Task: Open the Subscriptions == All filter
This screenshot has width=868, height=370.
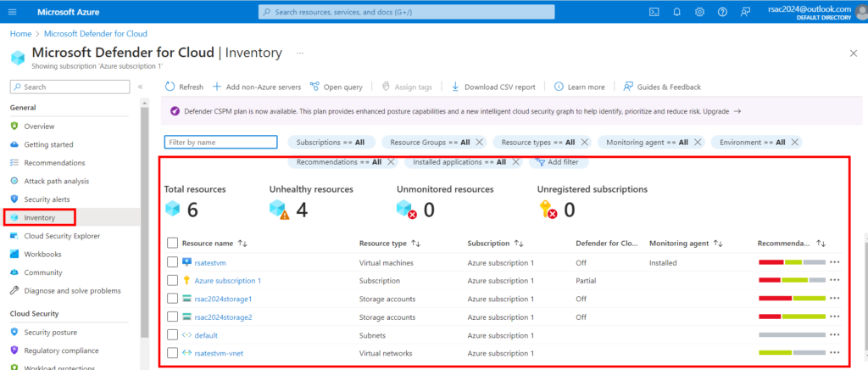Action: (x=331, y=143)
